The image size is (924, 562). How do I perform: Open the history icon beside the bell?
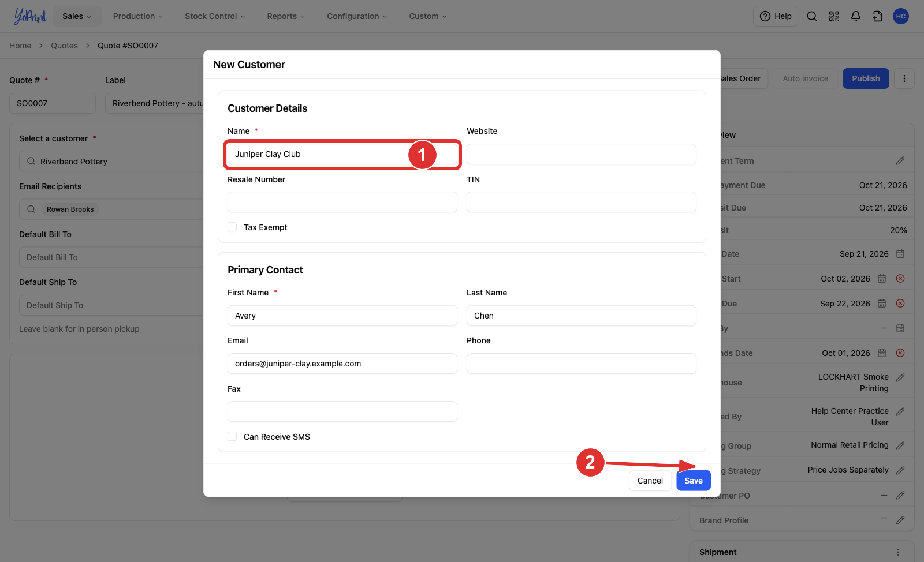877,16
